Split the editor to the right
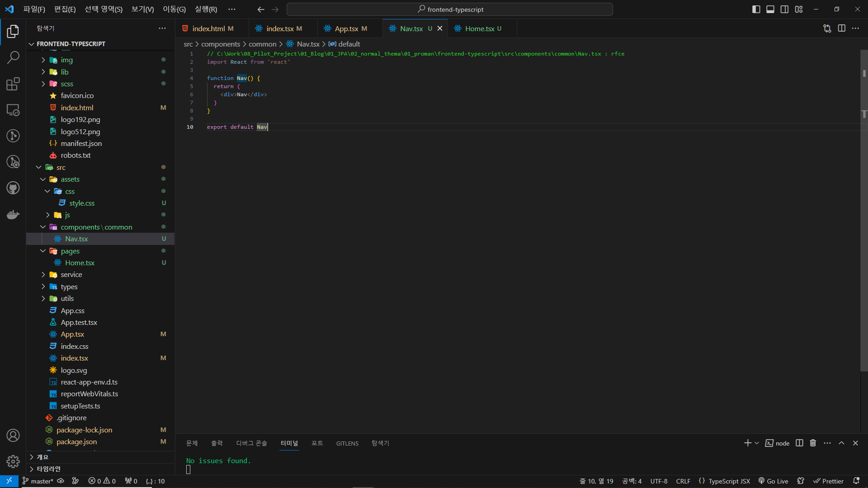 point(841,28)
